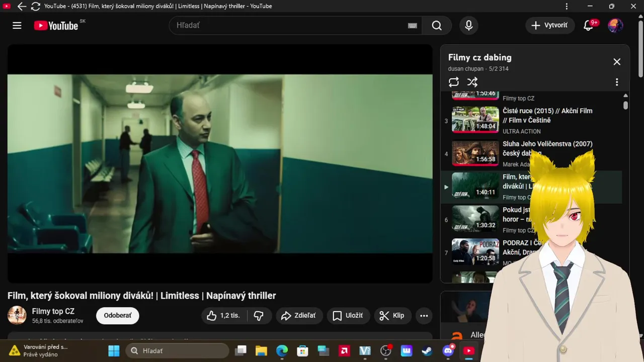Screen dimensions: 644x362
Task: Click the Odoberať subscribe button
Action: click(x=118, y=316)
